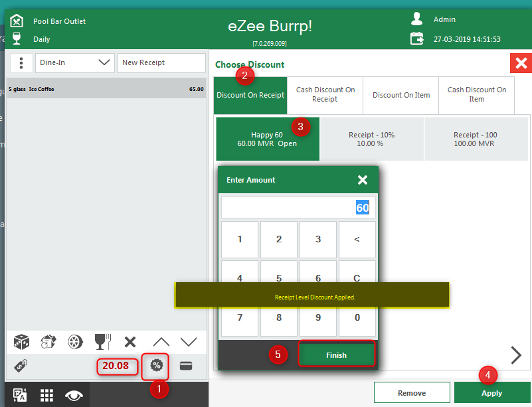This screenshot has height=407, width=532.
Task: Click the gift box icon in item toolbar
Action: coord(48,342)
